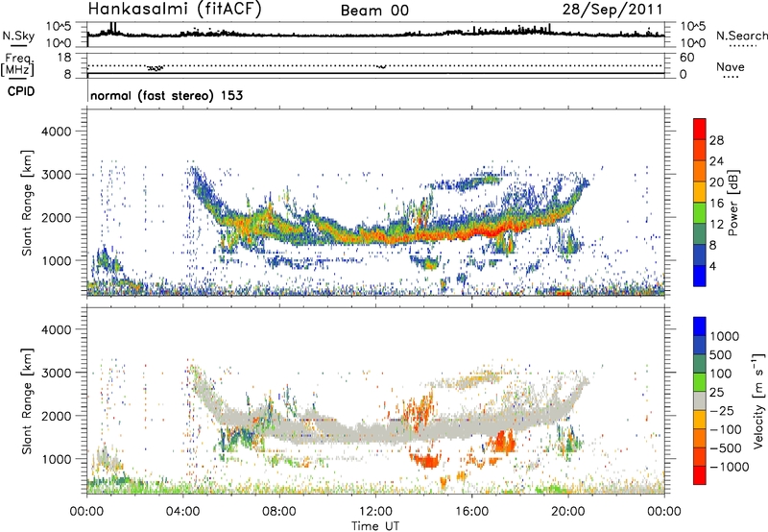Click the '60' Nave axis tick

(686, 58)
